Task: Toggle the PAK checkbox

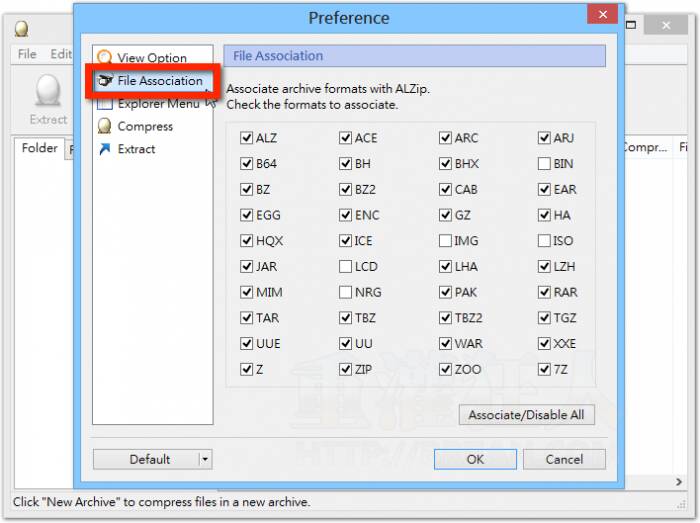Action: click(445, 292)
